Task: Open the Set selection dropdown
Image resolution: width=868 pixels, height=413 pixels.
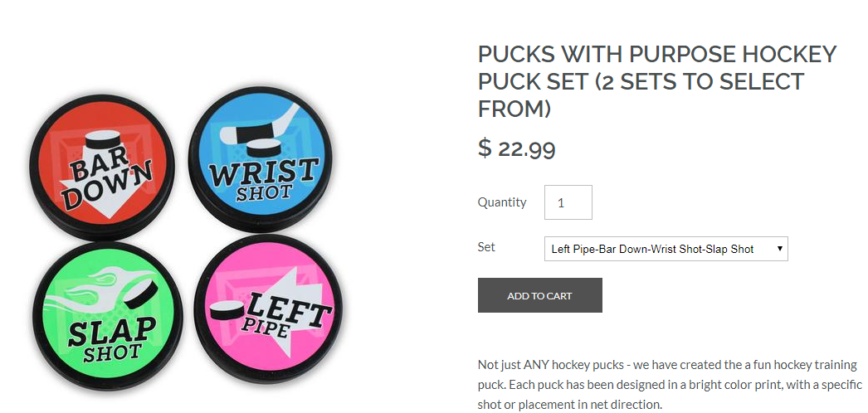Action: click(x=666, y=249)
